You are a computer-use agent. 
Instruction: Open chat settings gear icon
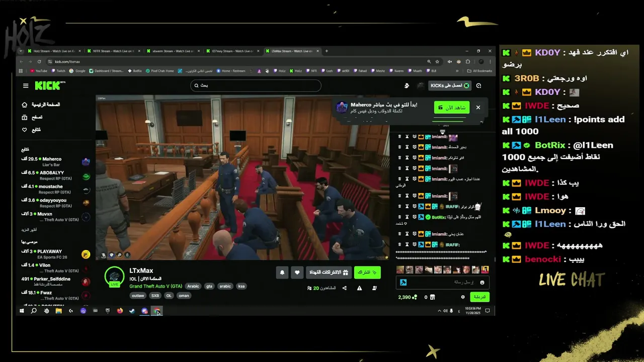tap(463, 297)
